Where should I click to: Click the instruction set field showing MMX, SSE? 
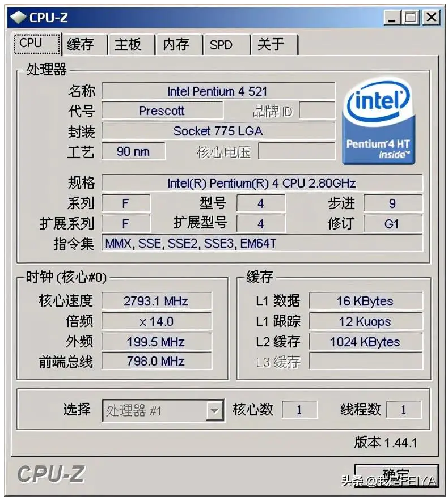click(x=262, y=244)
